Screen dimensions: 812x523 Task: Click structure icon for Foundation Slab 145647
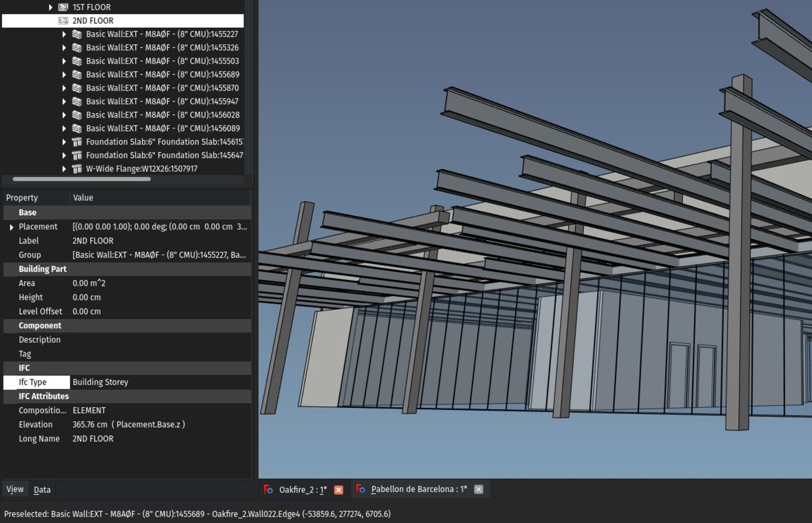tap(77, 156)
